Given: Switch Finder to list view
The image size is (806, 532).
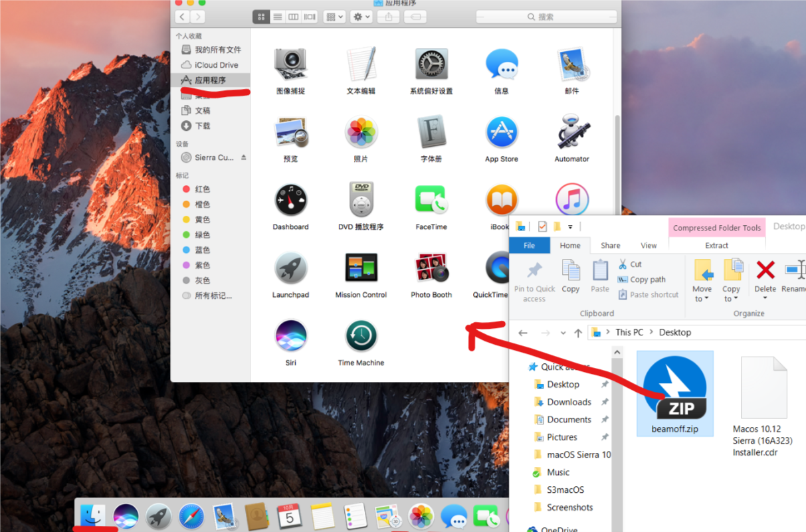Looking at the screenshot, I should [277, 17].
